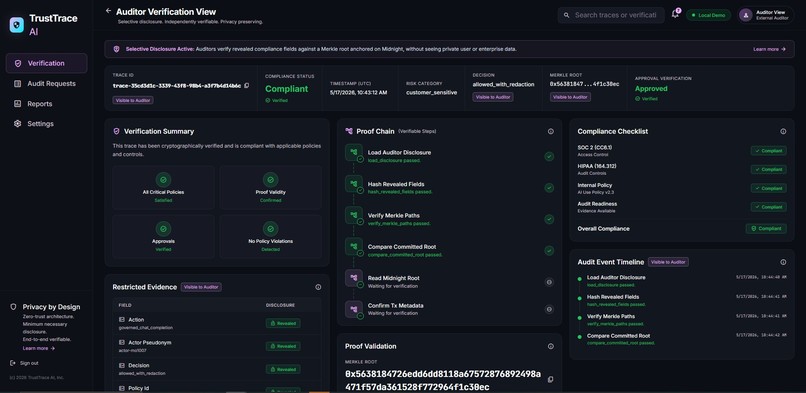Click the green check beside Hash Revealed Fields
This screenshot has height=393, width=806.
tap(549, 188)
